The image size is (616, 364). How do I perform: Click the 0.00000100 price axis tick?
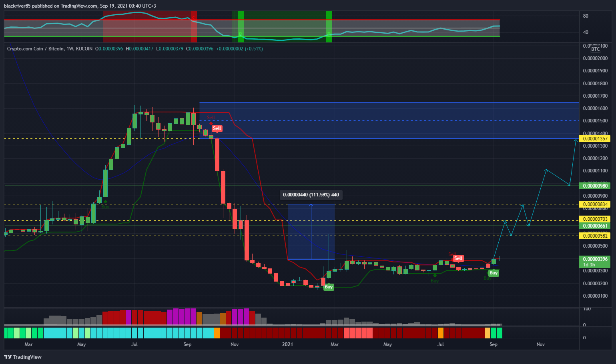[x=595, y=296]
